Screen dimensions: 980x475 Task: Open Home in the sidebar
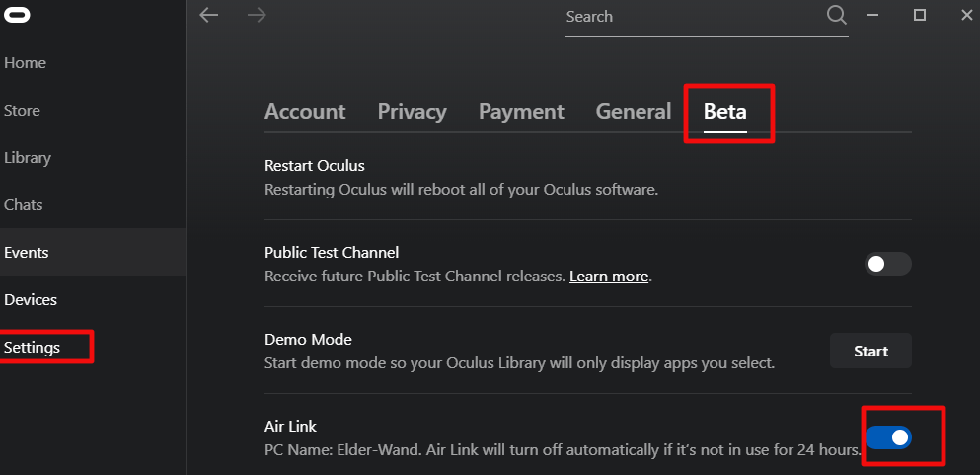[x=26, y=63]
